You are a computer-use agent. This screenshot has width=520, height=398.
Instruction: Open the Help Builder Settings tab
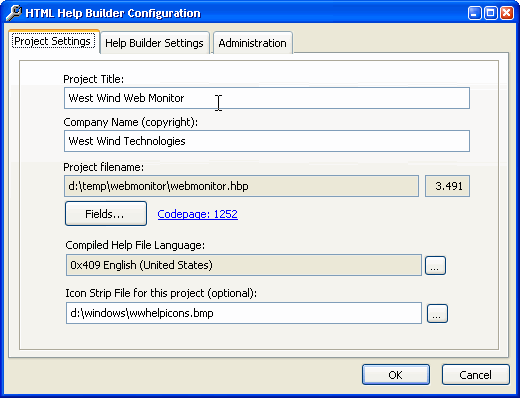155,43
